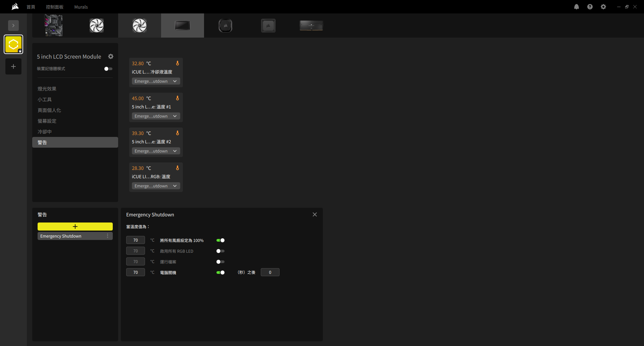Viewport: 644px width, 346px height.
Task: Expand alert dropdown for iCUE LINK RGB 溫度
Action: point(156,186)
